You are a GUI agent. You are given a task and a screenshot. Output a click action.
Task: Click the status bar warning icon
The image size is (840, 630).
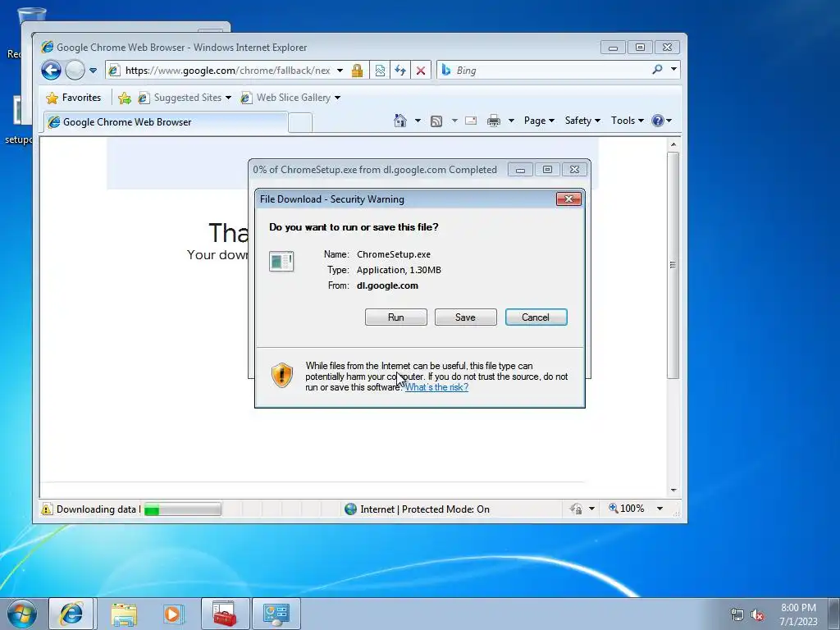(x=47, y=509)
